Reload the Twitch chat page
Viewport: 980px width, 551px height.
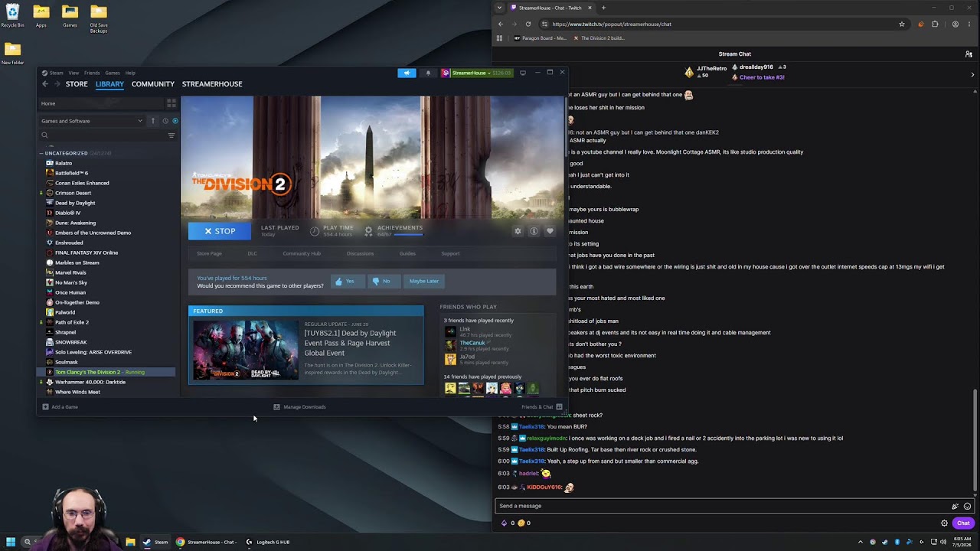pos(528,24)
